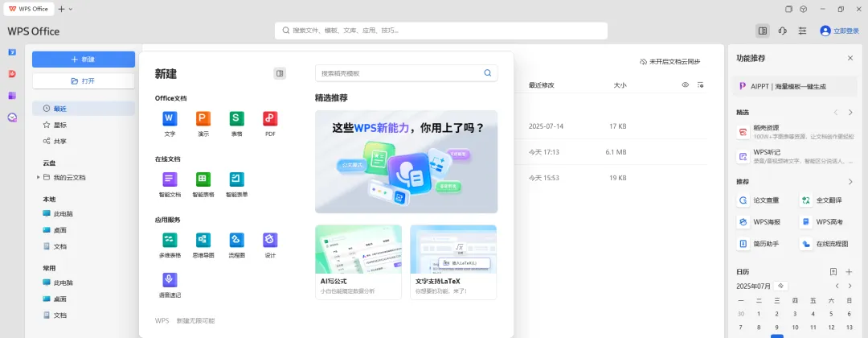This screenshot has height=338, width=868.
Task: Launch the 思维导图 mind map
Action: click(x=203, y=245)
